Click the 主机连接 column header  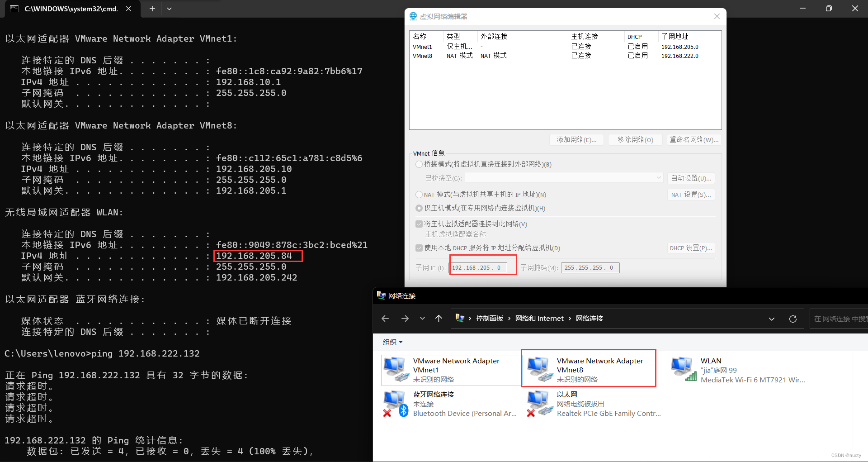pyautogui.click(x=596, y=36)
